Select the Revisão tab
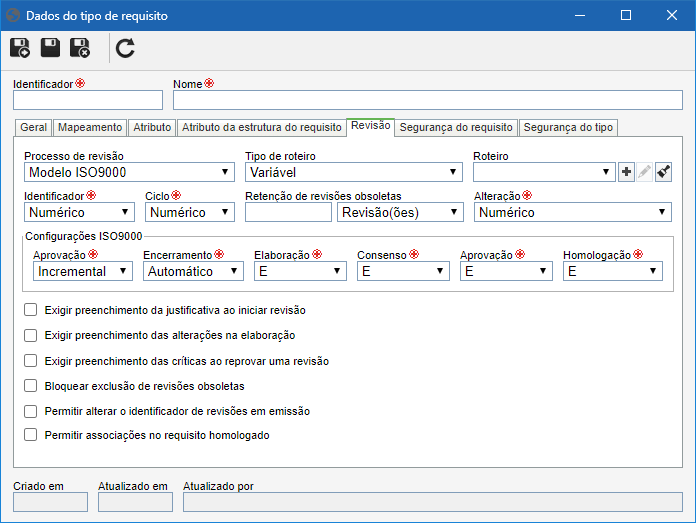This screenshot has width=696, height=523. tap(371, 126)
